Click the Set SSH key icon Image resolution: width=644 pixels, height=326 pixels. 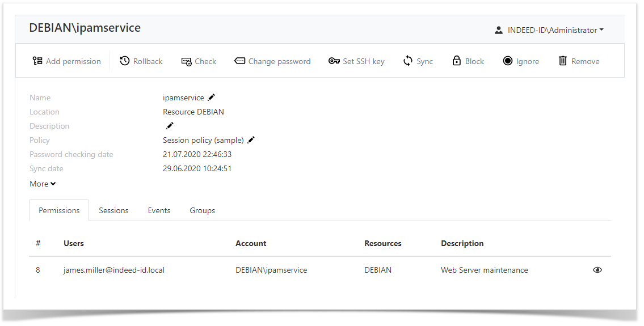[334, 61]
